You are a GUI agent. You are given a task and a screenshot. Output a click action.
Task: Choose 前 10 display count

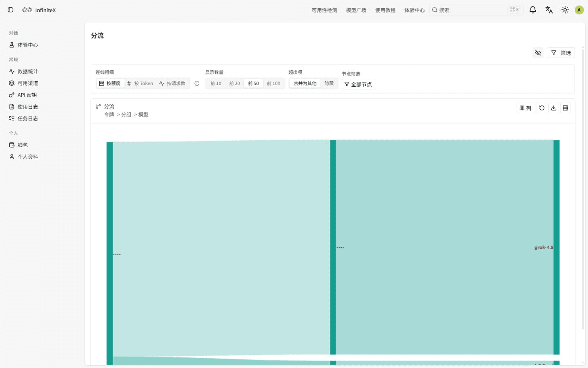tap(216, 83)
